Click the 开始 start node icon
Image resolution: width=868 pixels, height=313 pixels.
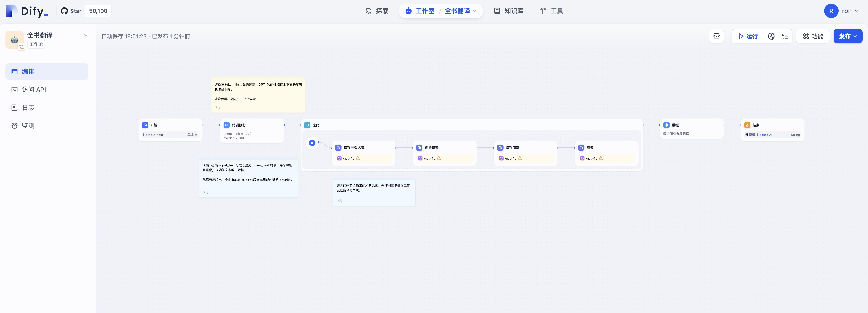click(145, 125)
